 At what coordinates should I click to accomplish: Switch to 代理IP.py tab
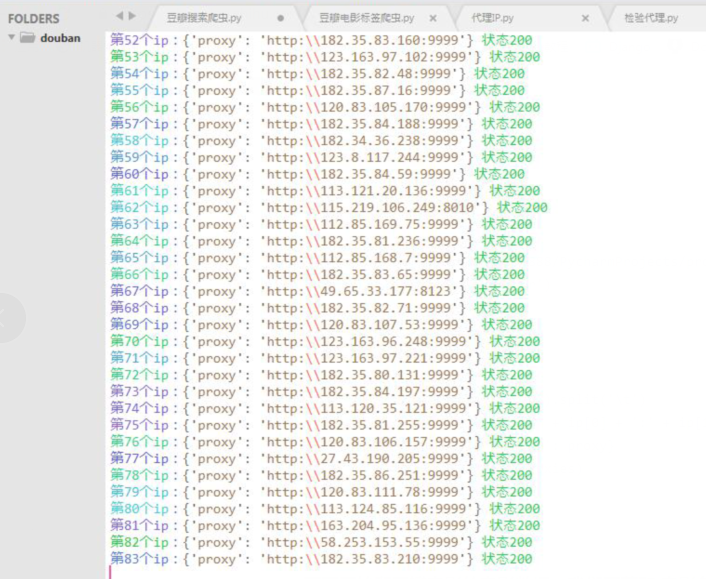pyautogui.click(x=492, y=18)
